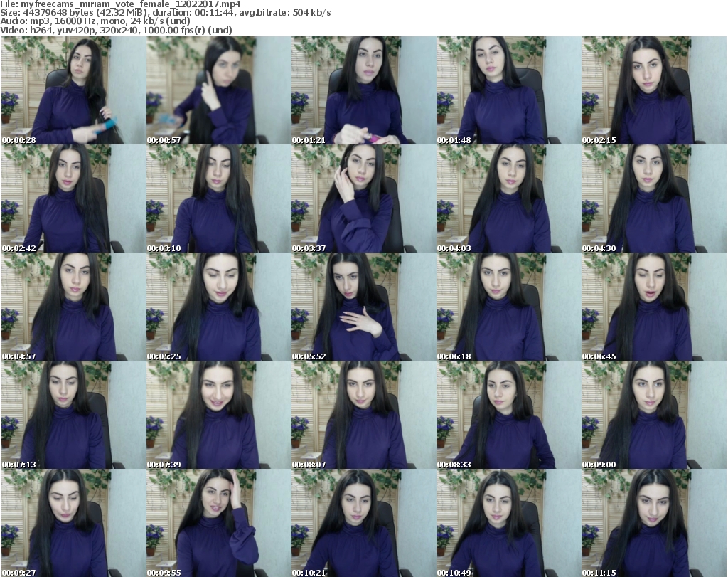Select the thumbnail frame at 00:08:33
The image size is (728, 577).
tap(509, 415)
